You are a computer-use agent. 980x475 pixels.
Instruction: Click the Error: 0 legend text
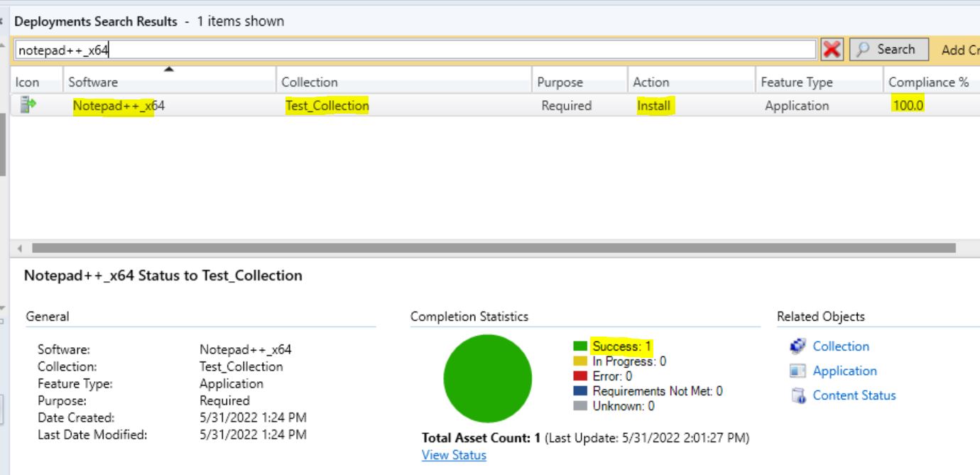click(x=612, y=376)
